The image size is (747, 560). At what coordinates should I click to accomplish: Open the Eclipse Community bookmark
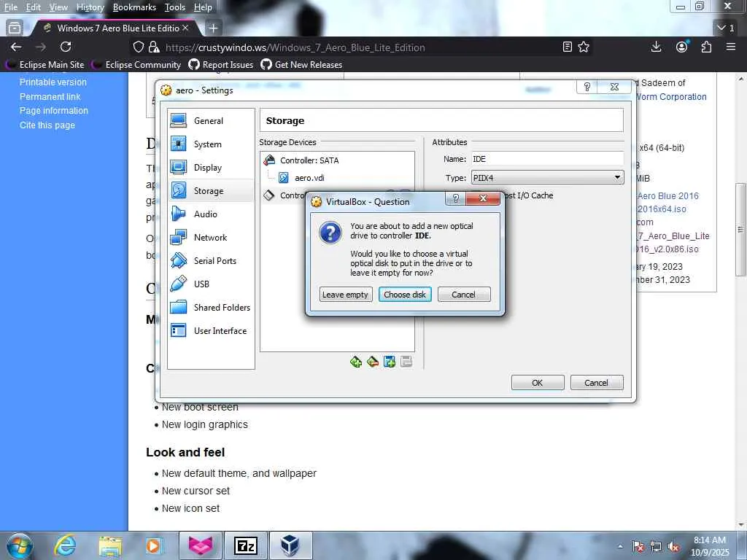click(x=138, y=64)
